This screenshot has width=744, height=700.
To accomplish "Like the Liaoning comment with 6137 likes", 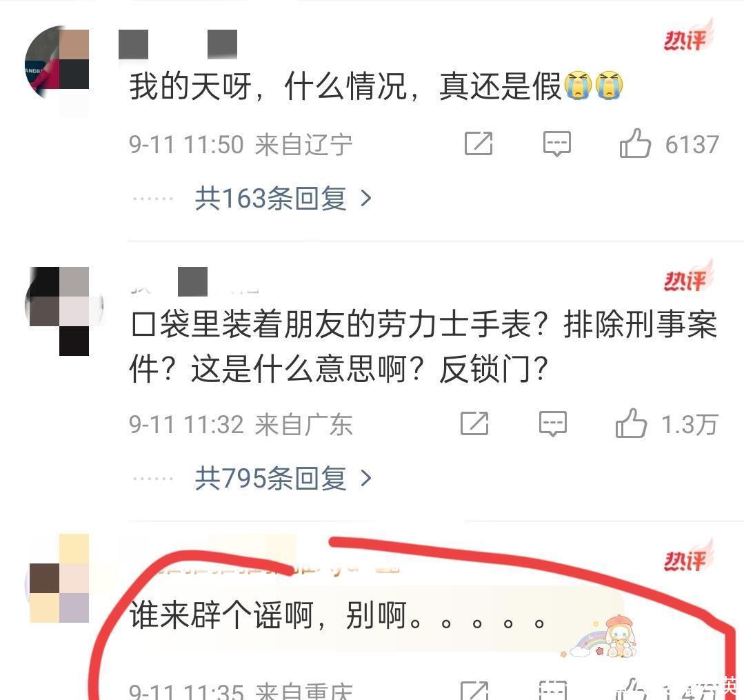I will coord(634,143).
